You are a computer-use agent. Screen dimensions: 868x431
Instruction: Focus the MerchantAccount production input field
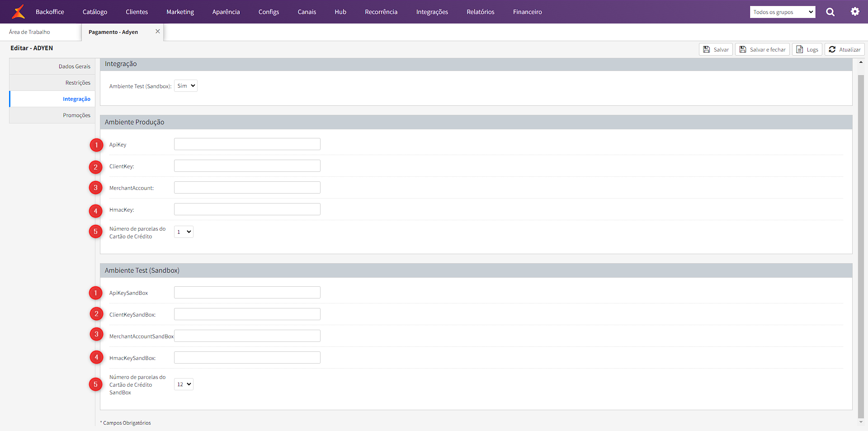point(247,188)
